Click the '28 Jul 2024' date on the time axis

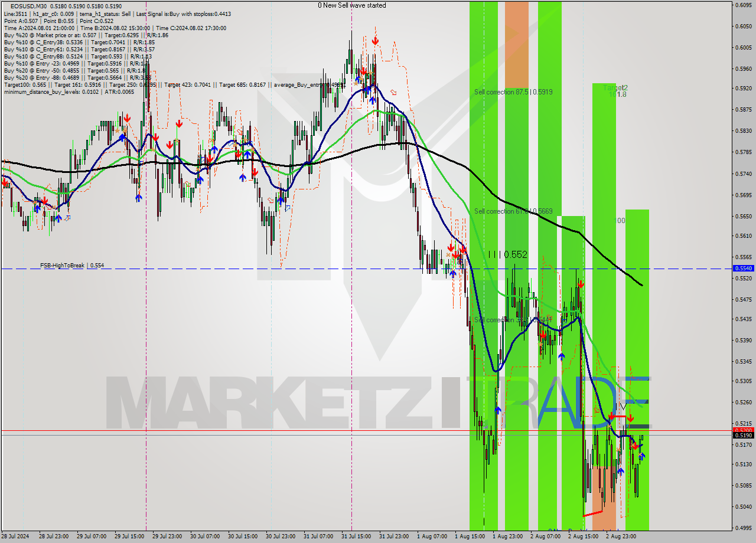15,537
